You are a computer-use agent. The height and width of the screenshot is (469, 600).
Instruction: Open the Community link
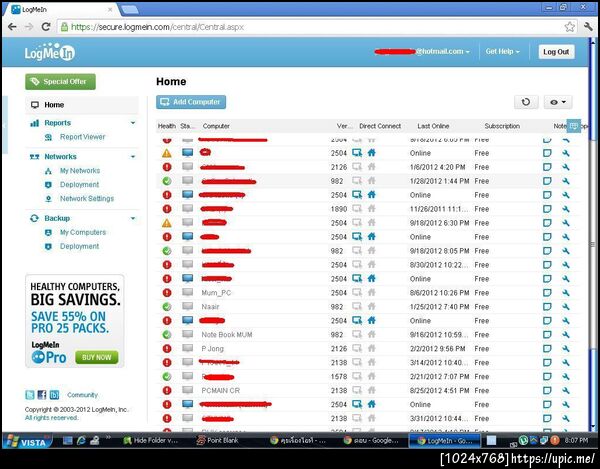(82, 395)
